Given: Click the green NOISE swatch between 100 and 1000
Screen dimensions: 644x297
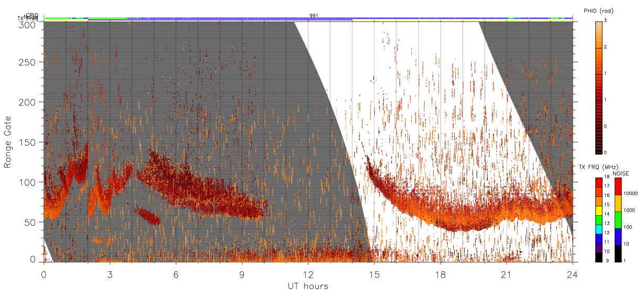Looking at the screenshot, I should (x=618, y=220).
